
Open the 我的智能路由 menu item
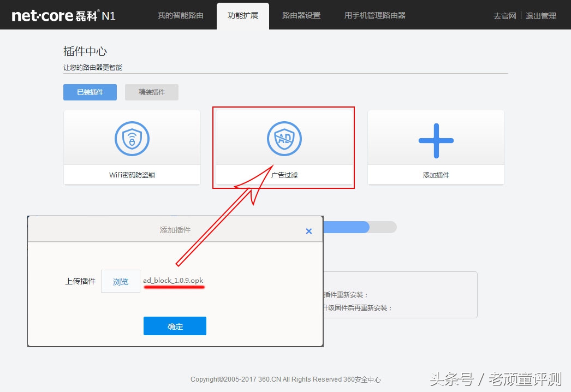[180, 15]
